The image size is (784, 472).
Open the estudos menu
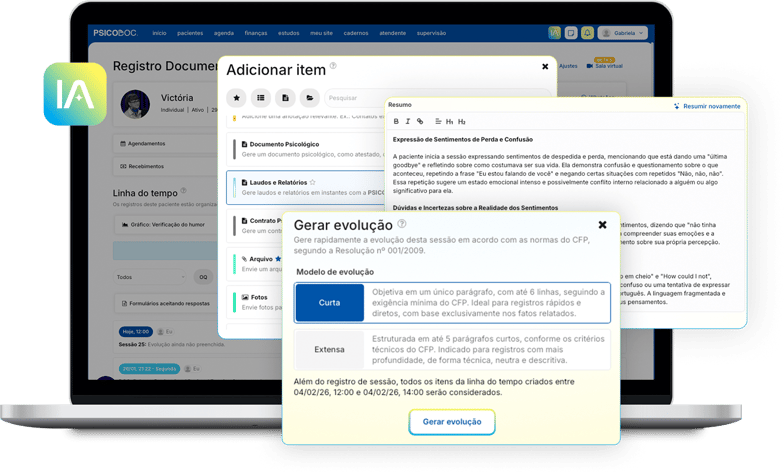click(x=288, y=33)
